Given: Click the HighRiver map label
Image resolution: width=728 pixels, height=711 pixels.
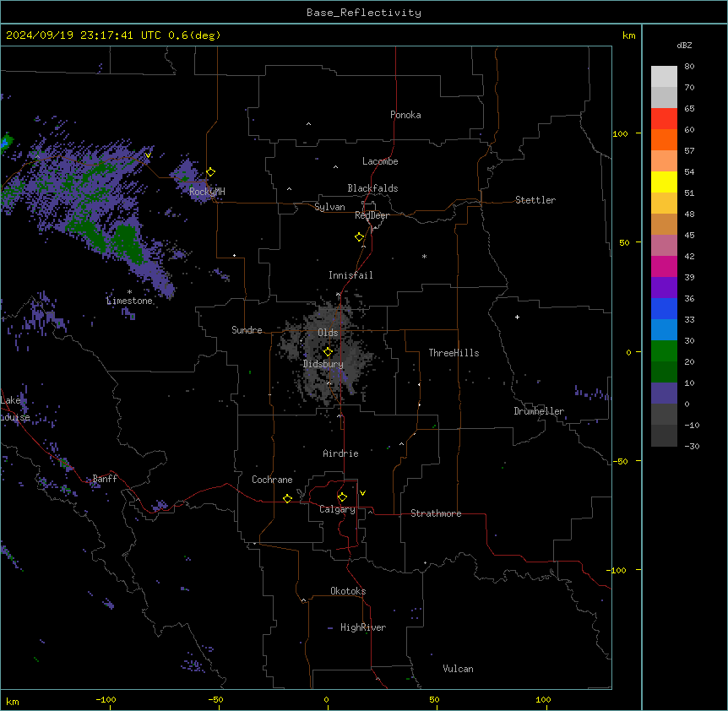Looking at the screenshot, I should [363, 627].
